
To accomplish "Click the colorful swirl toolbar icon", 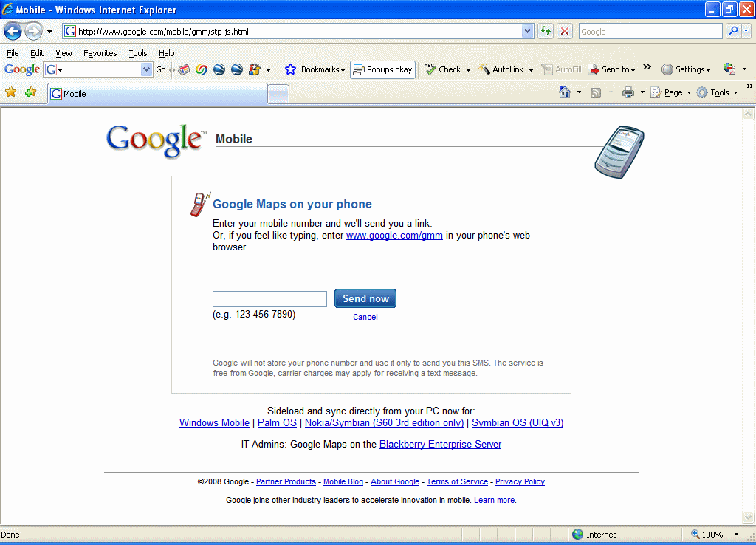I will 202,69.
